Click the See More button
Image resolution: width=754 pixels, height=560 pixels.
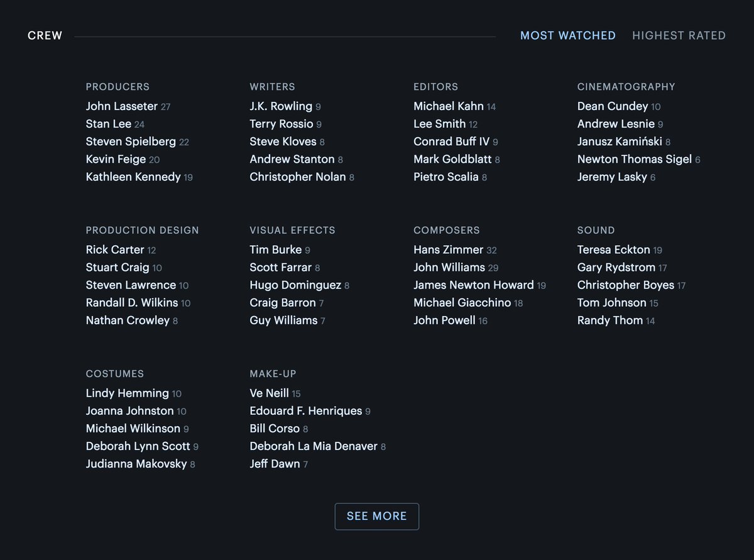376,517
